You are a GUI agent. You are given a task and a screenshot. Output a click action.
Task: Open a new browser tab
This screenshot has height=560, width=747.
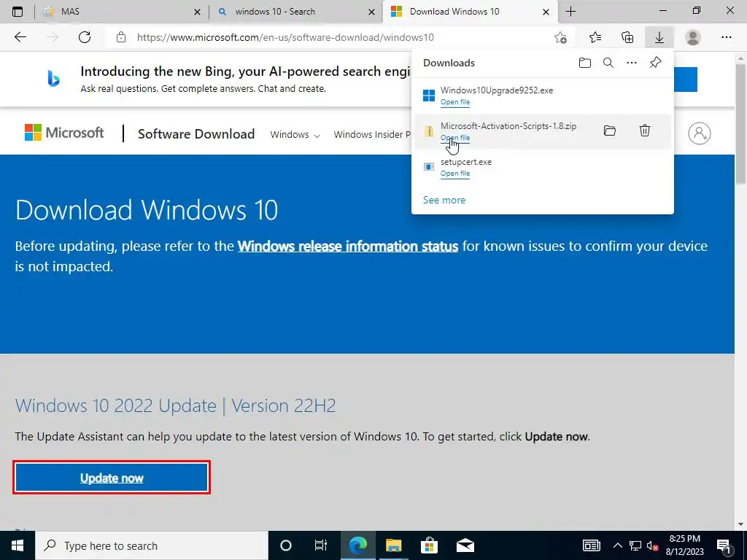coord(570,12)
